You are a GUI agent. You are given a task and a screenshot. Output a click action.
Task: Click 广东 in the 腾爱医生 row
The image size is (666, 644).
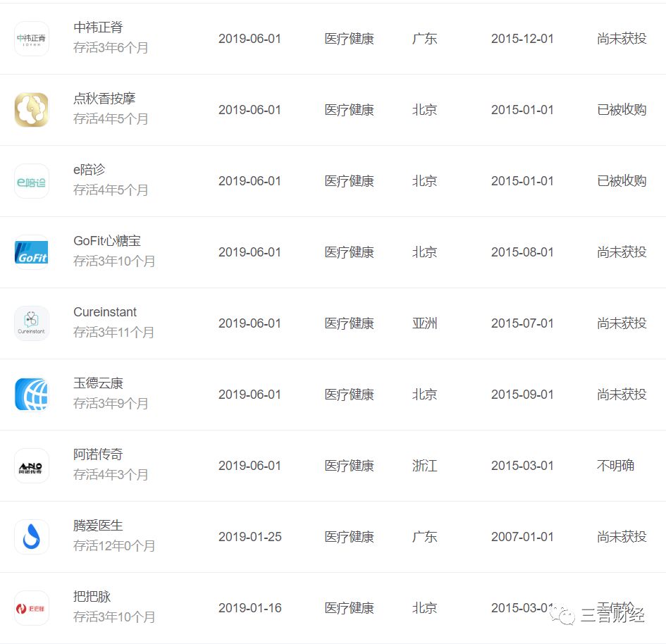424,537
